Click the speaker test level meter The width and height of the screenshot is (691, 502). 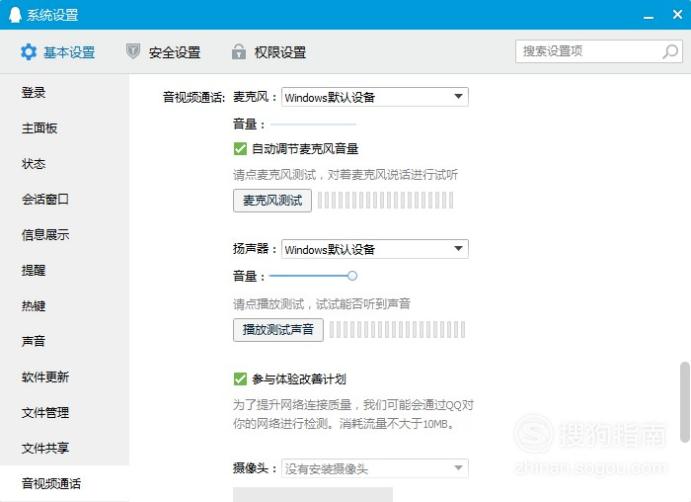tap(397, 330)
